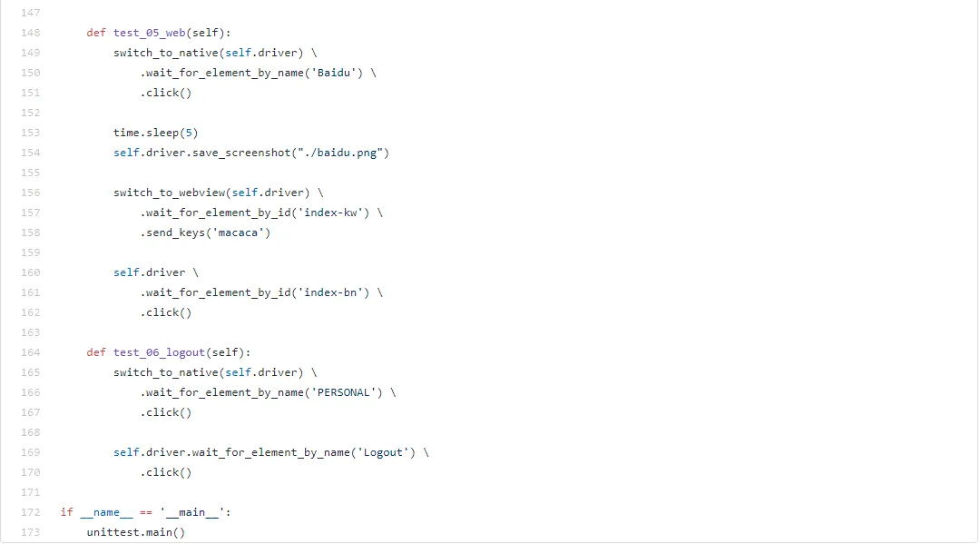This screenshot has height=544, width=980.
Task: Click the test_06_logout function name
Action: [160, 353]
